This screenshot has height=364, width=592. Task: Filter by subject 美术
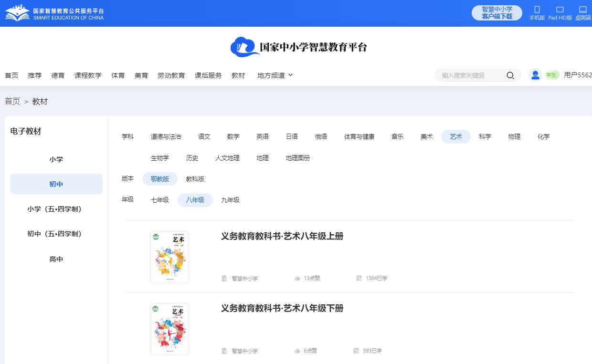click(x=427, y=136)
